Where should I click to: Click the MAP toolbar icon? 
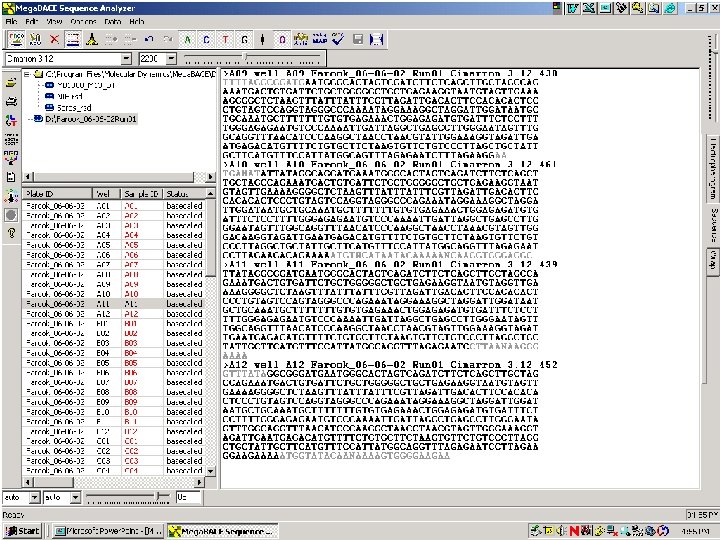coord(320,39)
